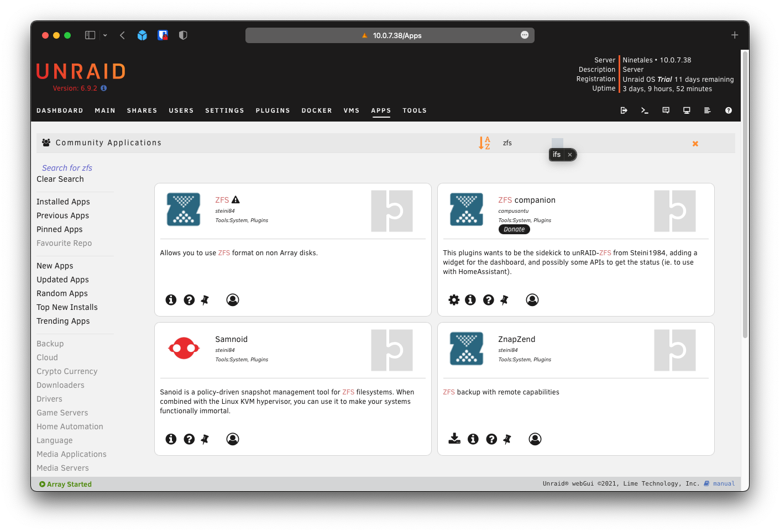Show info for the ZFS plugin
Image resolution: width=780 pixels, height=532 pixels.
(171, 299)
